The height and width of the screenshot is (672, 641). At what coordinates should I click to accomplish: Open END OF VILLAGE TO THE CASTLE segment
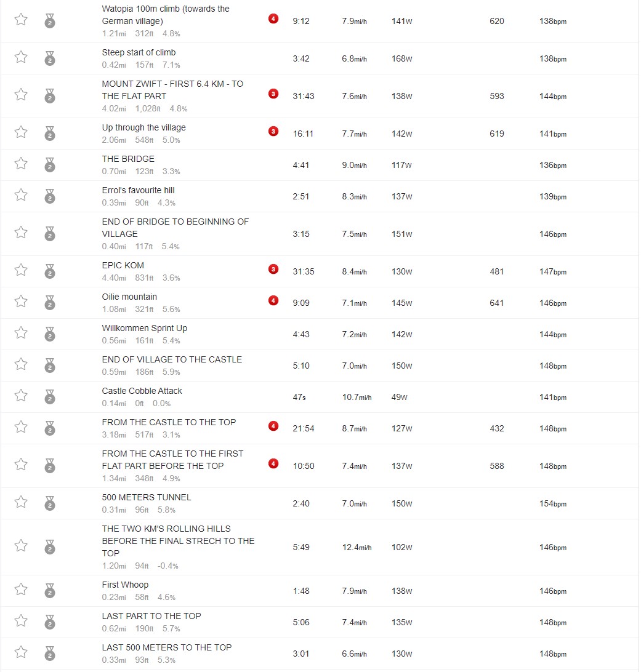172,359
